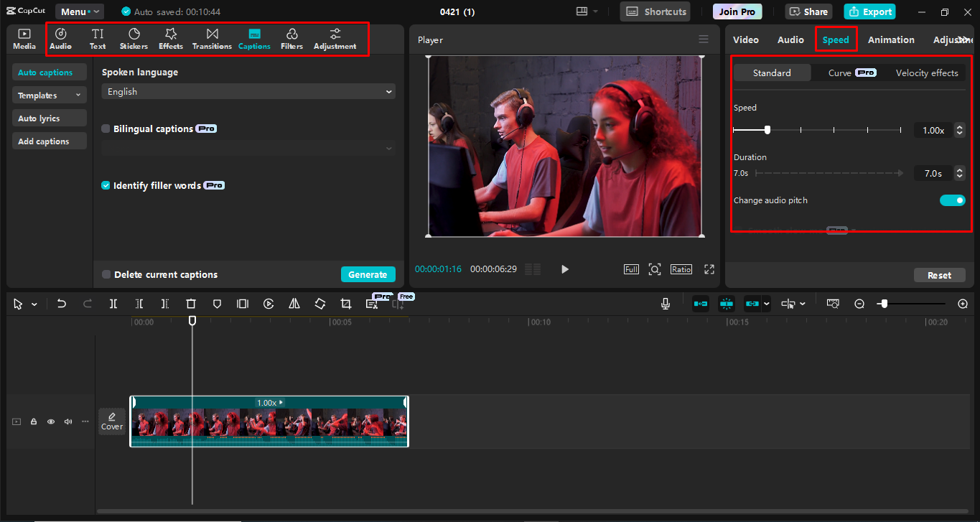Open the Filters panel

coord(291,38)
